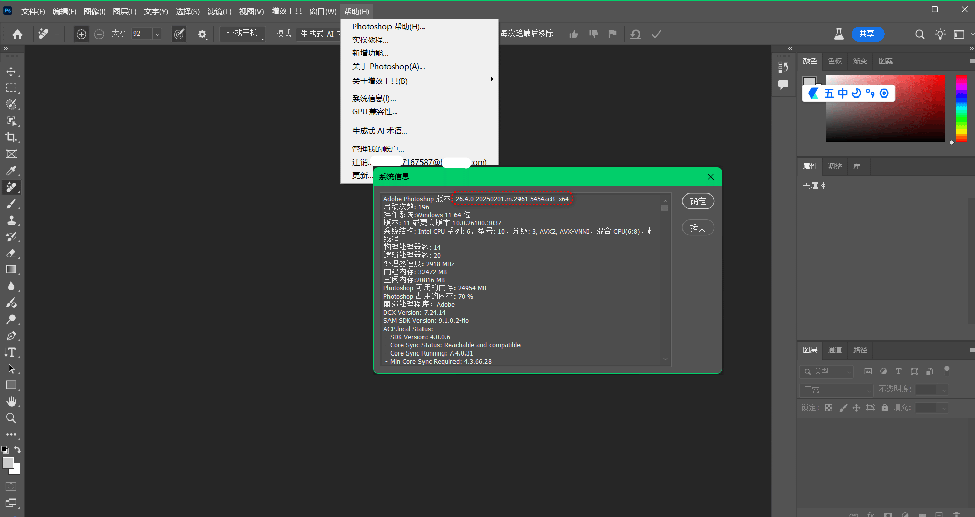Select the Move tool
The height and width of the screenshot is (517, 975).
(x=11, y=72)
